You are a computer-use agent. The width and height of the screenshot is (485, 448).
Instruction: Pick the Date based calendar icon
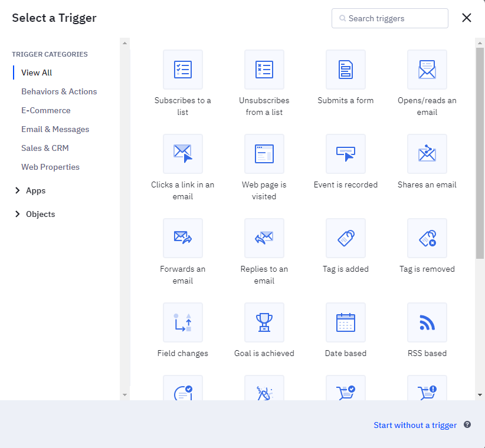click(x=346, y=322)
